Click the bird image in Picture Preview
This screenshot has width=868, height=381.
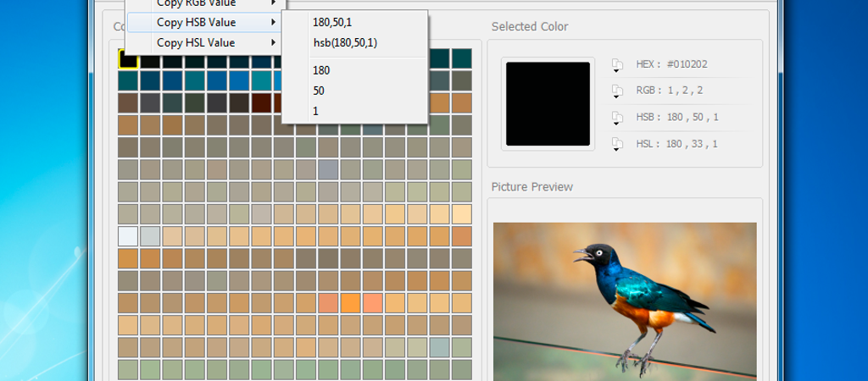(625, 301)
